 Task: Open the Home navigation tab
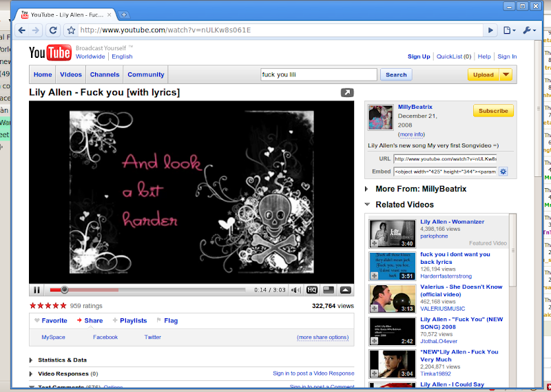tap(43, 74)
